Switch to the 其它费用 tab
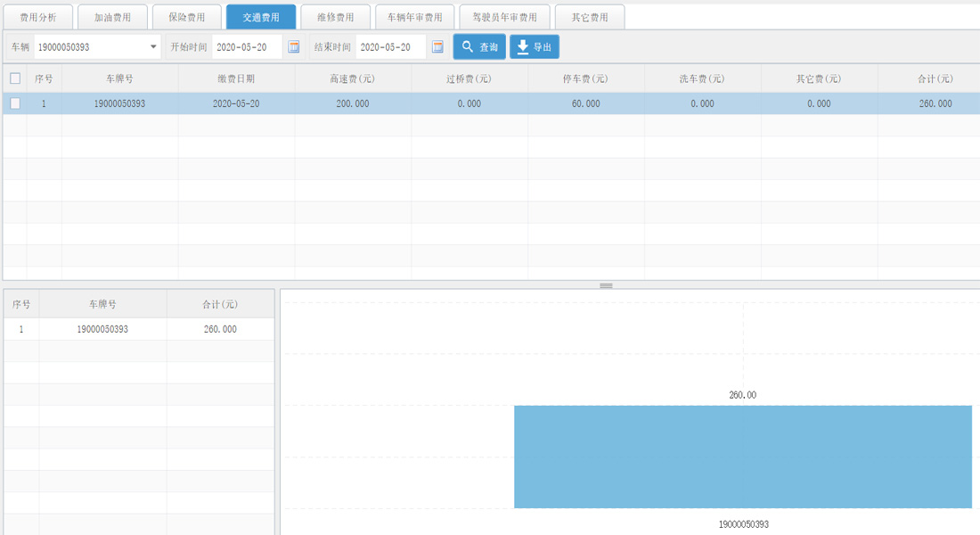This screenshot has height=535, width=980. point(590,18)
